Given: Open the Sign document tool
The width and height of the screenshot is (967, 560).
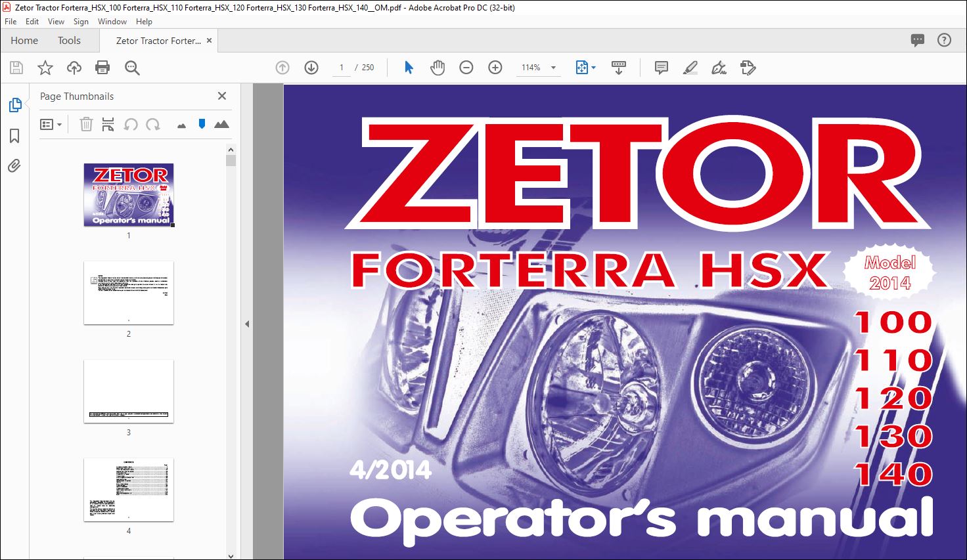Looking at the screenshot, I should [719, 68].
